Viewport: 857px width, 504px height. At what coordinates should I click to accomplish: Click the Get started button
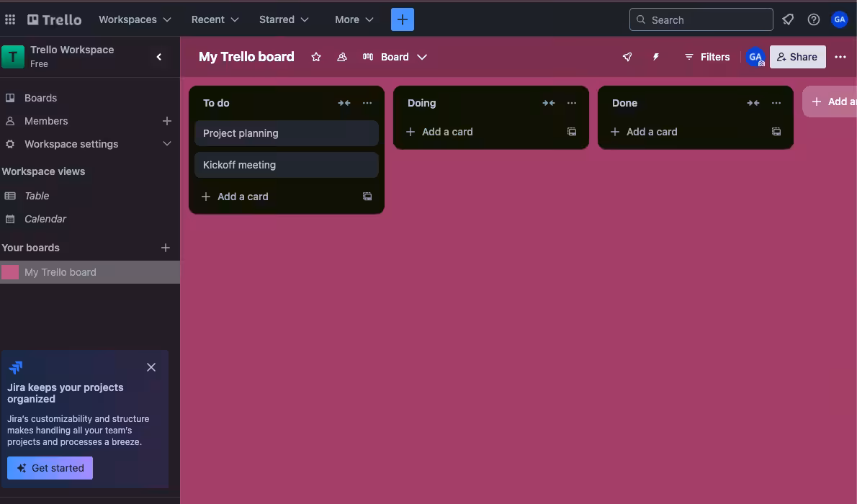tap(50, 468)
